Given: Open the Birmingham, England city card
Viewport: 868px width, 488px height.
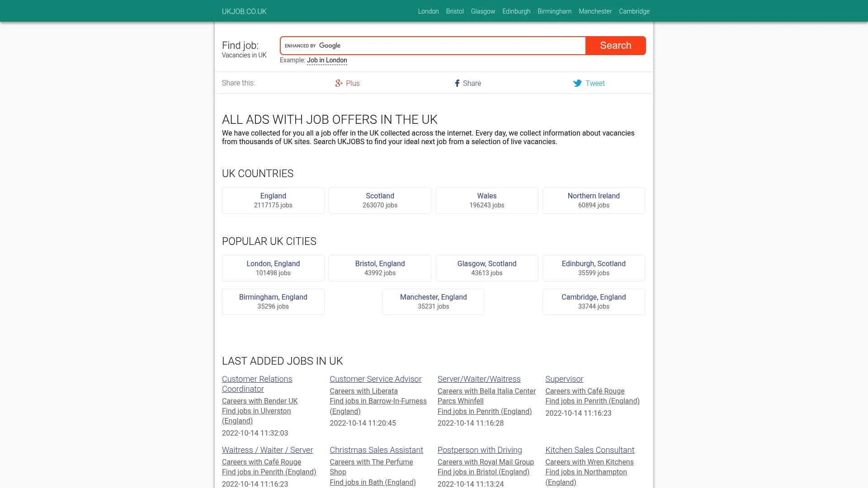Looking at the screenshot, I should point(273,302).
